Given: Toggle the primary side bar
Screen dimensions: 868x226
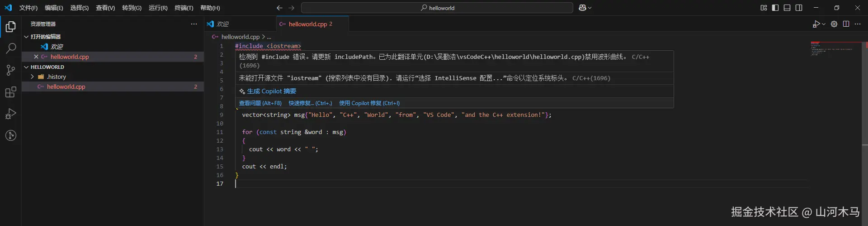Looking at the screenshot, I should pos(775,8).
